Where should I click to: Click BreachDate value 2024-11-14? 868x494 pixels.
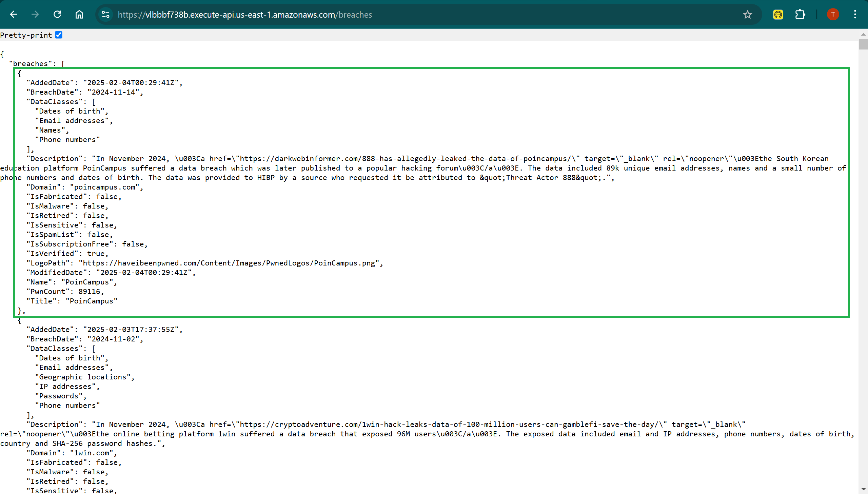tap(113, 92)
